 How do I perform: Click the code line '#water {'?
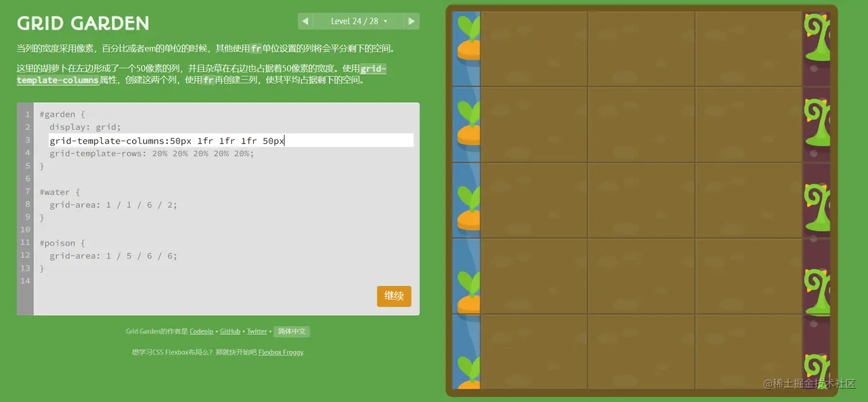pyautogui.click(x=60, y=192)
